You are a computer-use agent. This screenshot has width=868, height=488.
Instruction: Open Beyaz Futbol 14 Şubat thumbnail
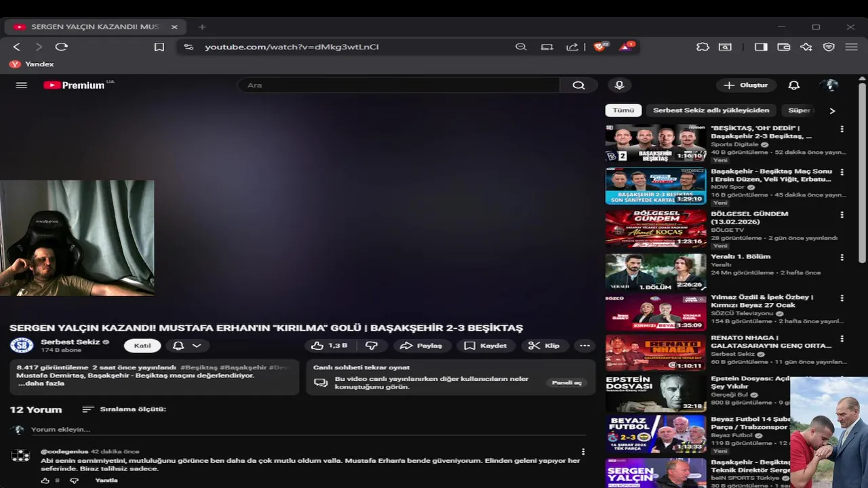656,434
